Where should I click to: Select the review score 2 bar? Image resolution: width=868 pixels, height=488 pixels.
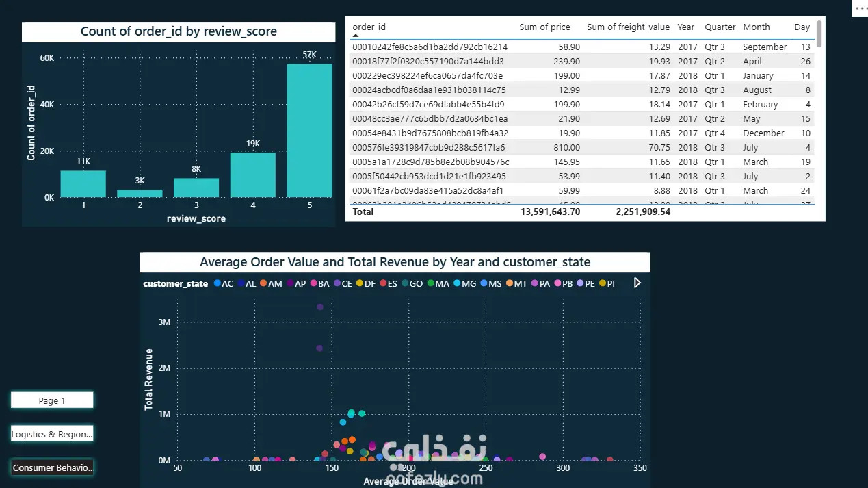[140, 194]
